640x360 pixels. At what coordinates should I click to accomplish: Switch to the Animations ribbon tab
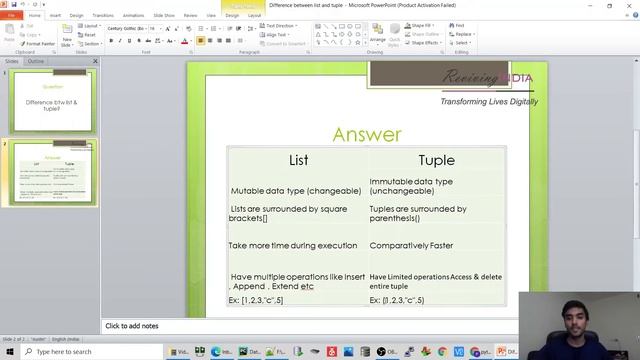click(x=133, y=16)
